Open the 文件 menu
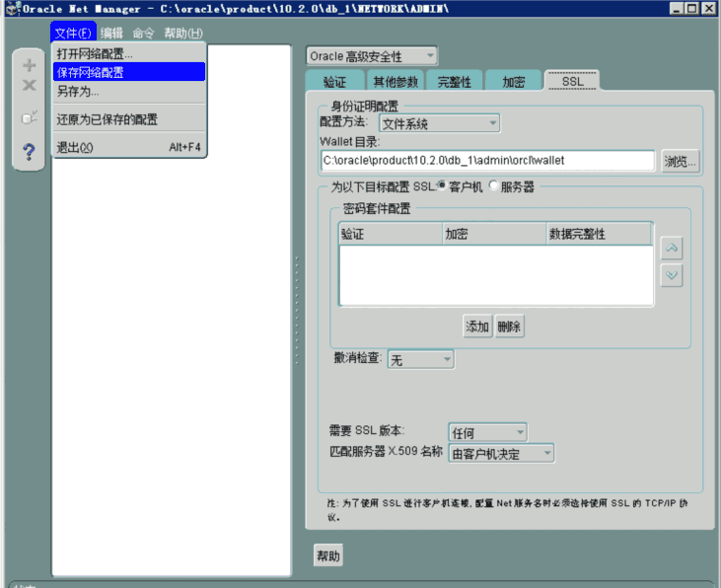The image size is (721, 588). (x=73, y=33)
